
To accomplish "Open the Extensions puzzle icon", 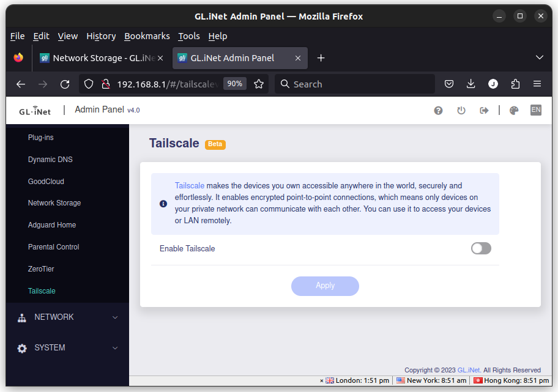I will (515, 84).
